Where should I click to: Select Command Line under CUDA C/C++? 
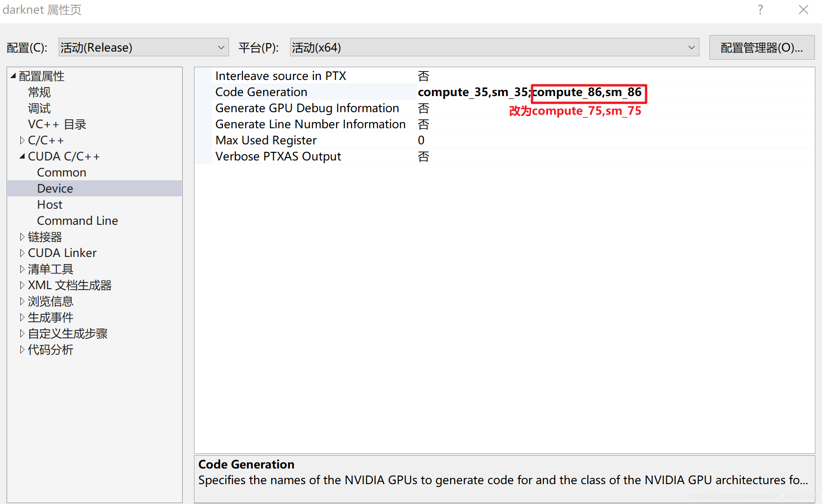(x=78, y=221)
